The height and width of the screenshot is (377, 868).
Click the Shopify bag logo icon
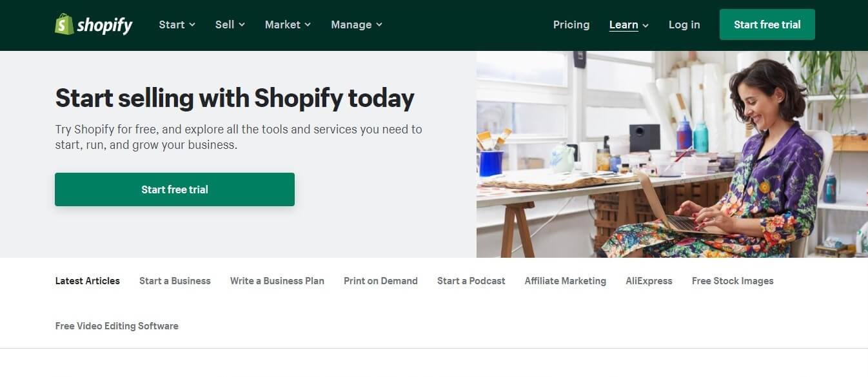(64, 24)
